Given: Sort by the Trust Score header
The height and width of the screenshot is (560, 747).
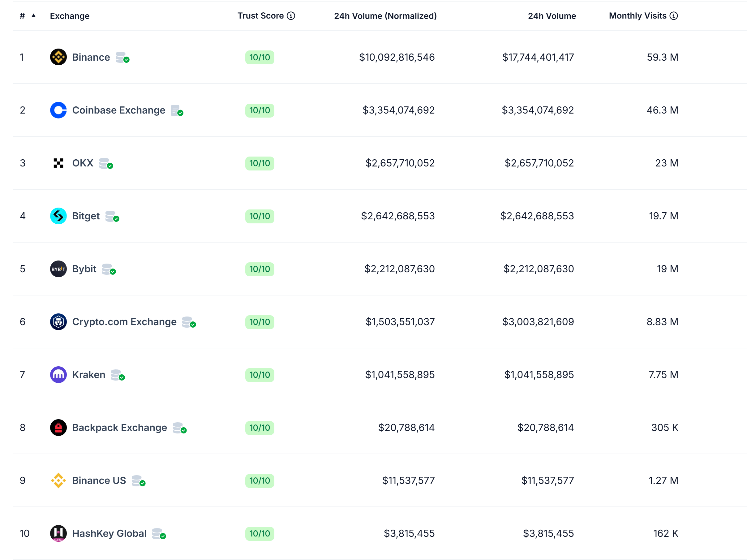Looking at the screenshot, I should coord(260,16).
